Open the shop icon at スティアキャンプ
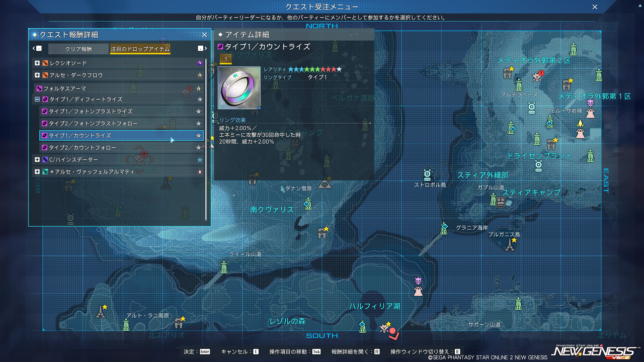 point(501,202)
